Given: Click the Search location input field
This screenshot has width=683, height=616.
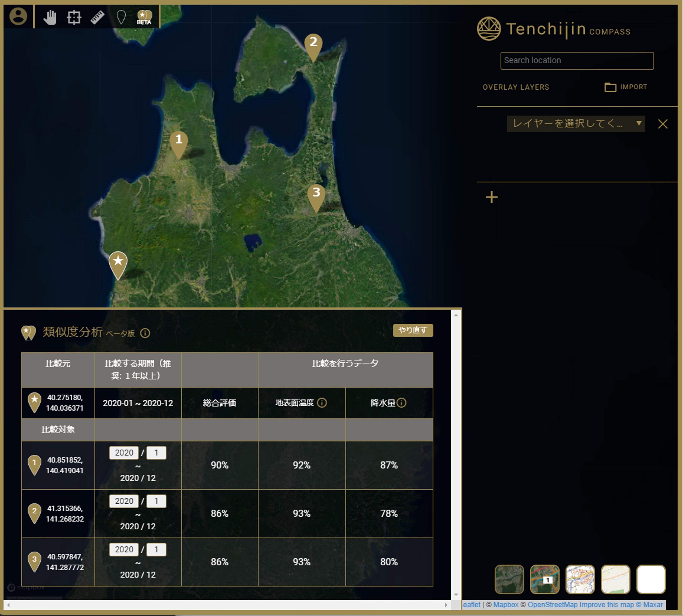Looking at the screenshot, I should pyautogui.click(x=577, y=61).
